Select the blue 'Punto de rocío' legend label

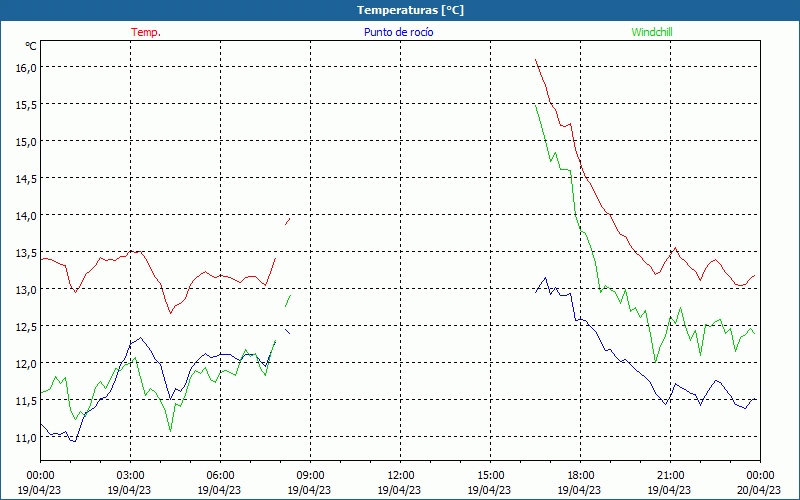click(398, 32)
